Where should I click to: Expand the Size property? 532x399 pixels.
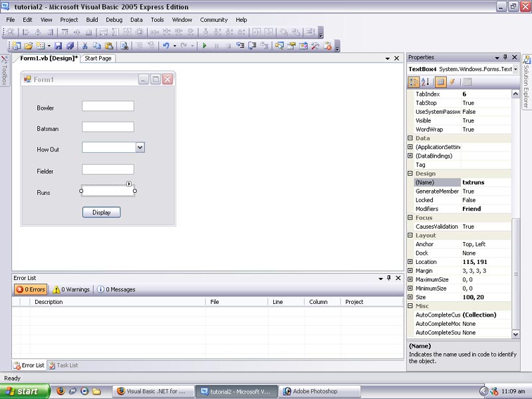click(x=410, y=297)
